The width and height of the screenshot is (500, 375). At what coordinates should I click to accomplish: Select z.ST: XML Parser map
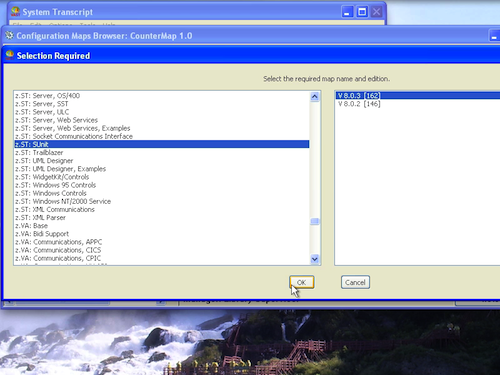click(162, 218)
